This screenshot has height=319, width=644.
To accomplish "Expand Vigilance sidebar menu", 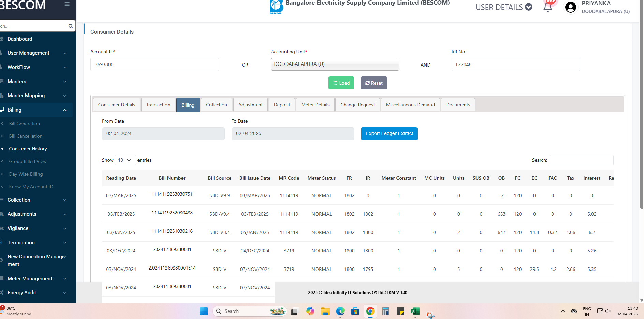I will tap(36, 228).
